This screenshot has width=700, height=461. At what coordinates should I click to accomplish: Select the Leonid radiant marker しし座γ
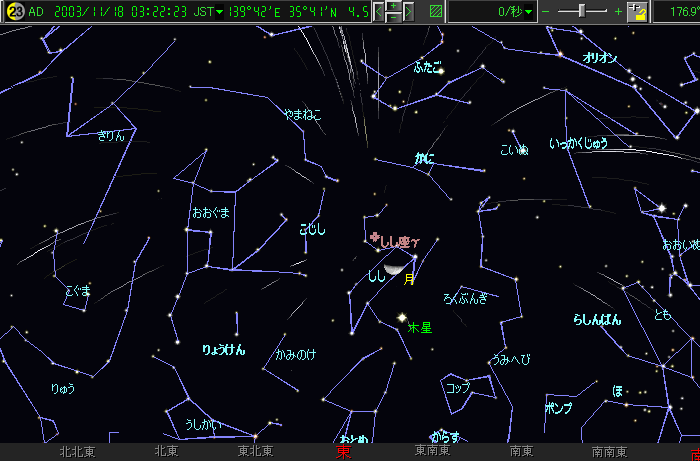[375, 239]
